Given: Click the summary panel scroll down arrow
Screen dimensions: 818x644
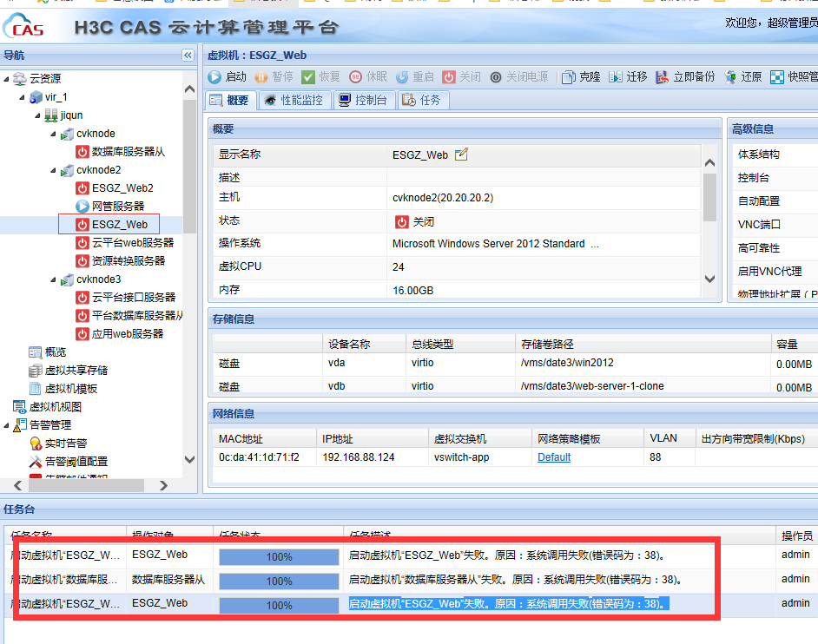Looking at the screenshot, I should pyautogui.click(x=709, y=279).
